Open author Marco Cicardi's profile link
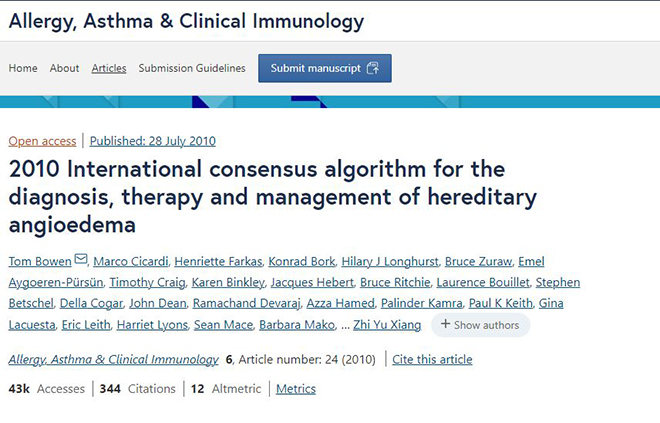 pos(130,261)
